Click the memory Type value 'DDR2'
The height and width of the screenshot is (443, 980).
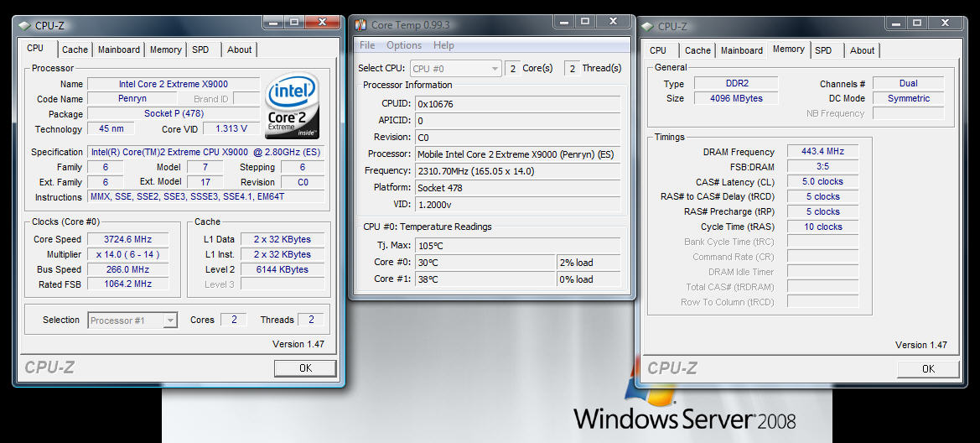tap(735, 84)
